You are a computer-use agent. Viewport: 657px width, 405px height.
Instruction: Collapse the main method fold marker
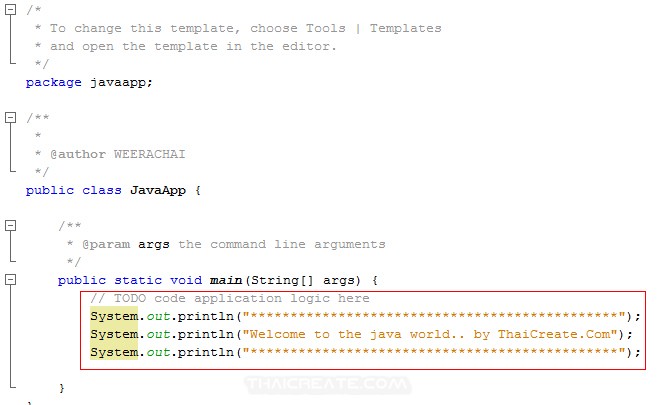point(11,280)
